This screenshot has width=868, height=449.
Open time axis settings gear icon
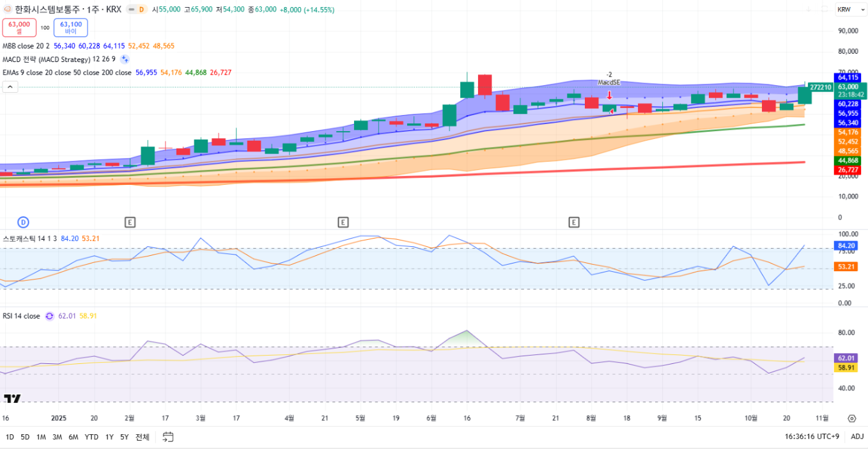point(851,418)
